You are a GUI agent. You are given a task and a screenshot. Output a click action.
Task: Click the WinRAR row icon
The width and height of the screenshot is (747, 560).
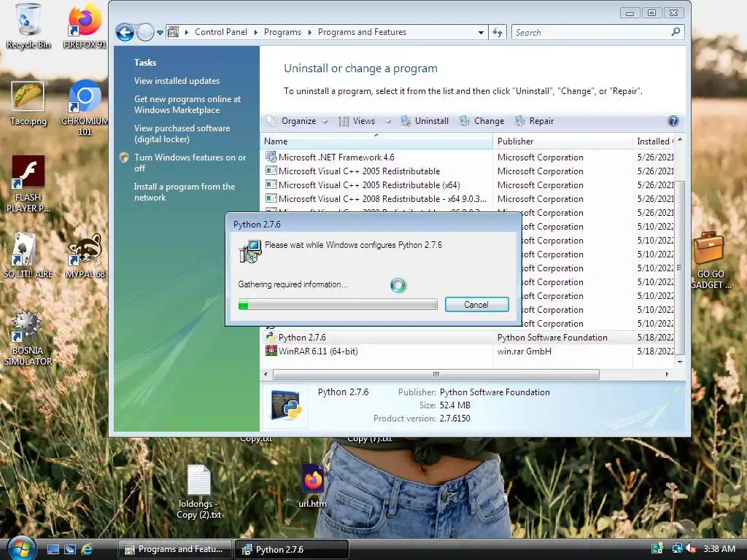click(271, 351)
